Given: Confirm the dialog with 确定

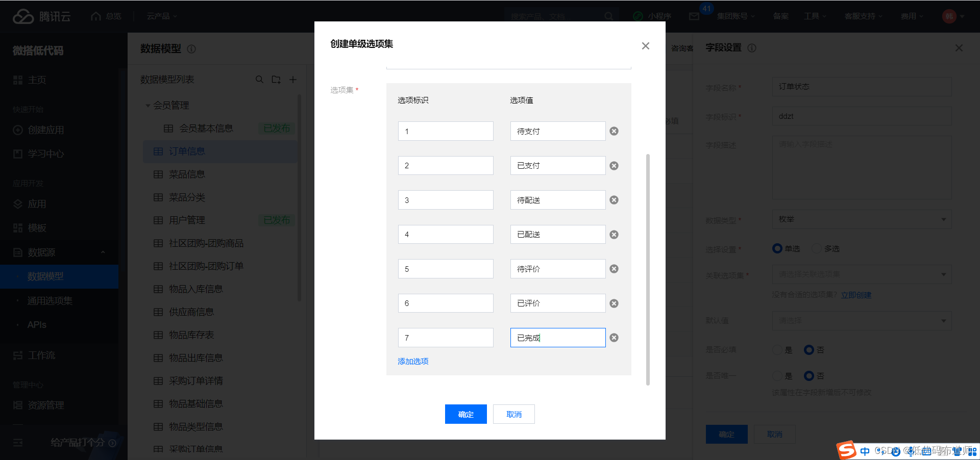Looking at the screenshot, I should coord(466,414).
